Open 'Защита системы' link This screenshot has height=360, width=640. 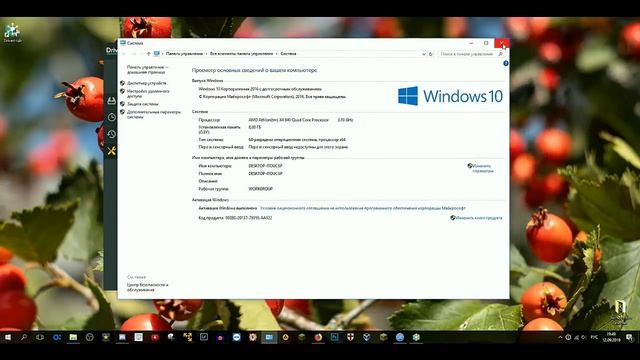[142, 104]
